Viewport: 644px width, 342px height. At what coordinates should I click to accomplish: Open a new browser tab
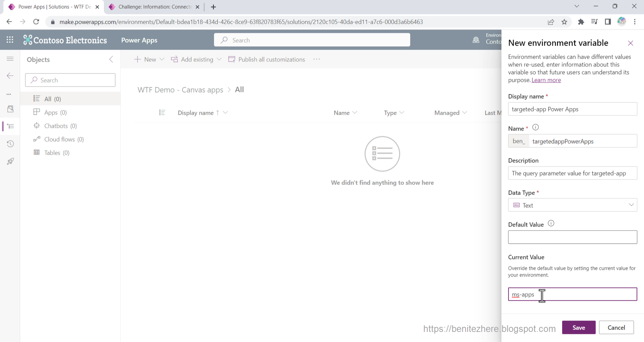click(213, 7)
